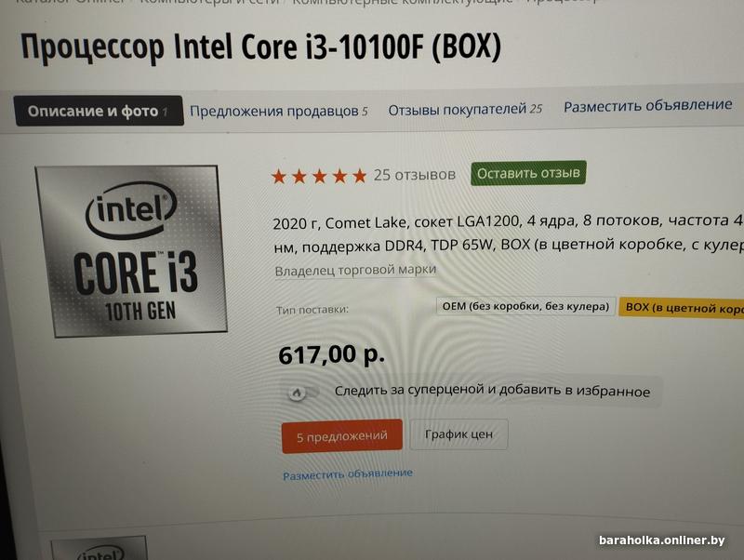Click the first orange rating star

click(278, 177)
